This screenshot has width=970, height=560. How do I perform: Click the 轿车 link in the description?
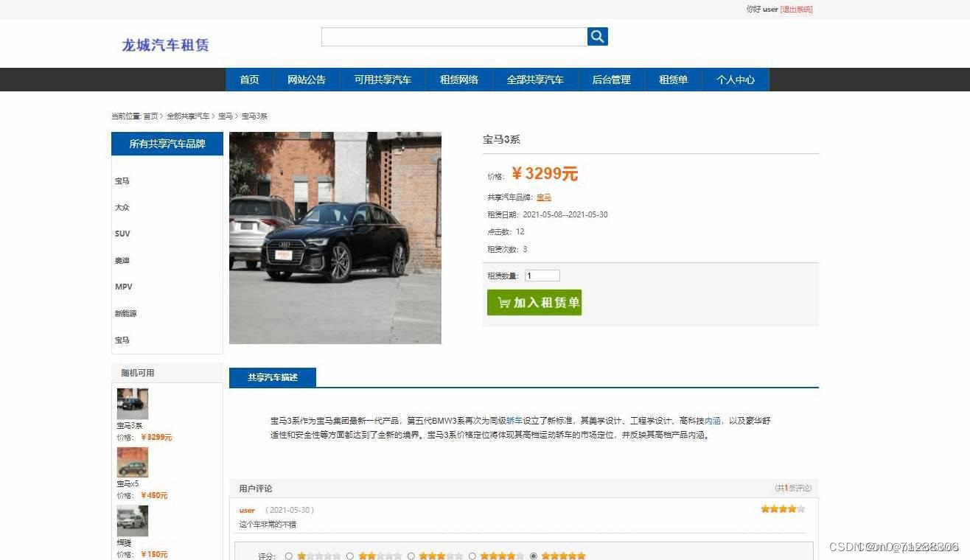click(x=514, y=421)
